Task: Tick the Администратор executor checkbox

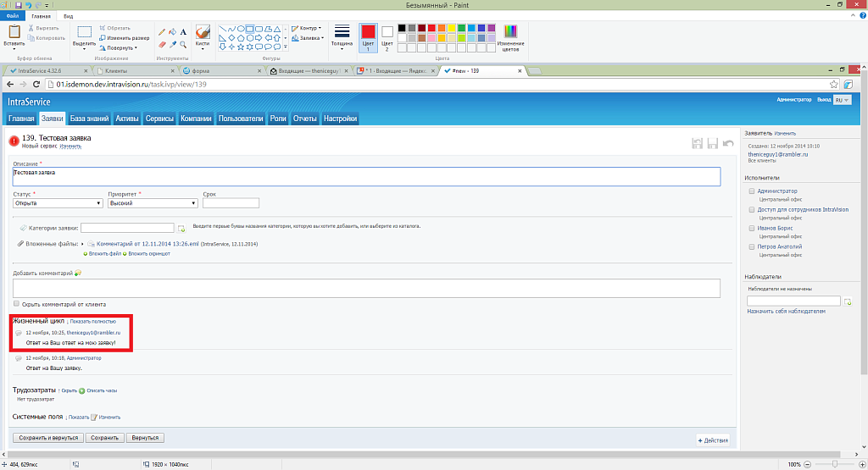Action: tap(751, 191)
